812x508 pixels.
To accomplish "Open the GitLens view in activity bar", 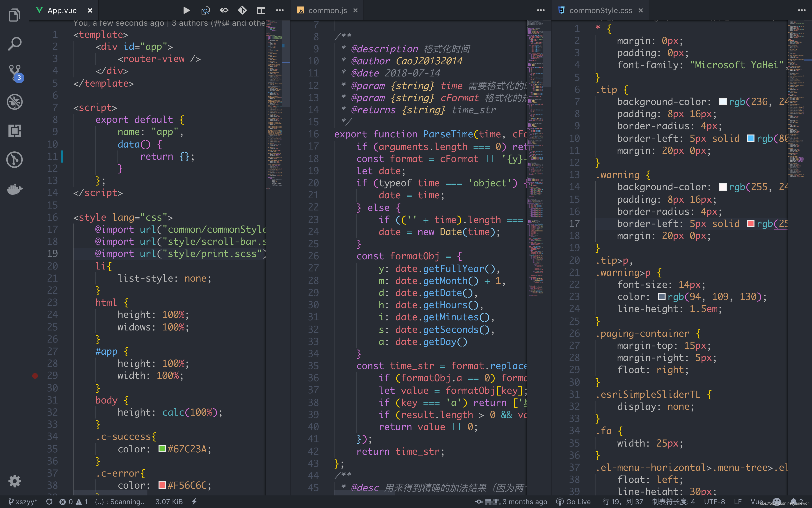I will (14, 160).
